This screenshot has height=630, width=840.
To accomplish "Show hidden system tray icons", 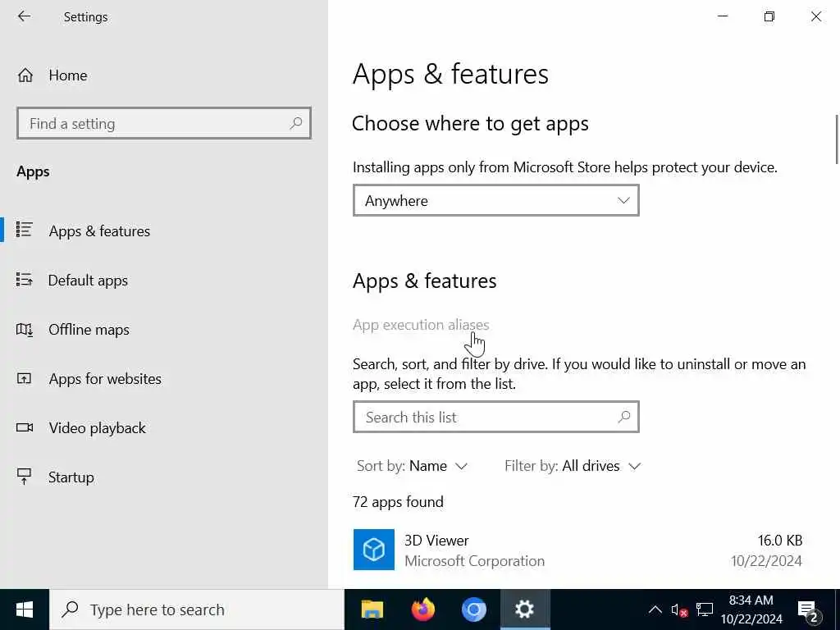I will tap(655, 609).
